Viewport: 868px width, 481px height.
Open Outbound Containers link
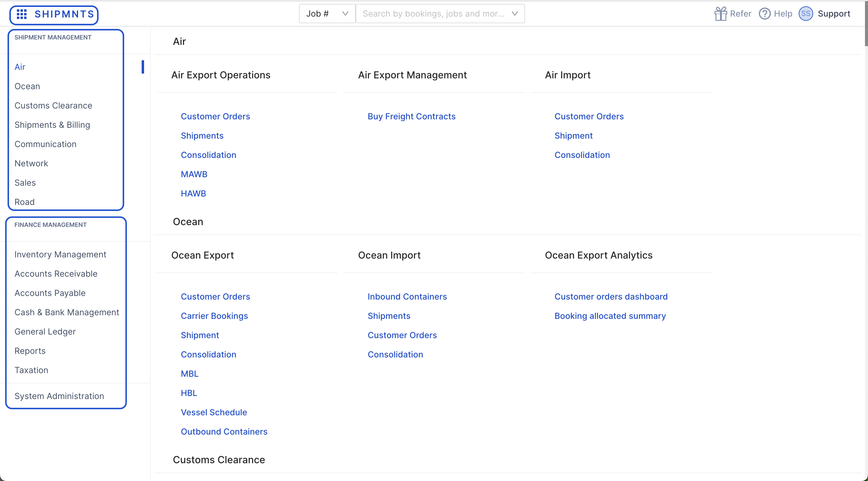[x=224, y=432]
